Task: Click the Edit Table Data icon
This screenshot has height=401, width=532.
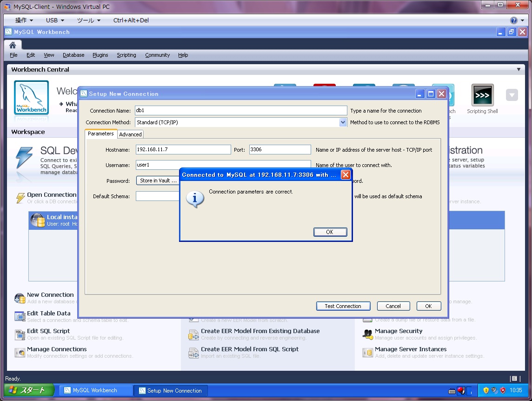Action: click(x=20, y=316)
